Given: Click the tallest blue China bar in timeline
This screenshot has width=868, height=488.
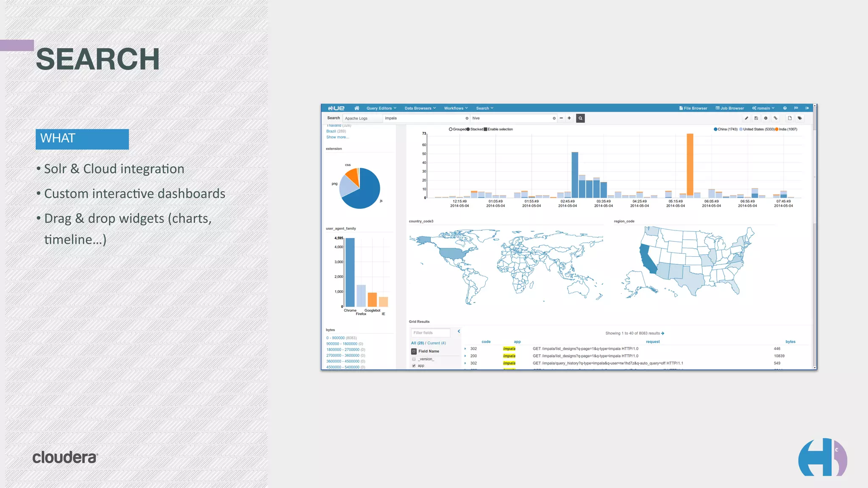Looking at the screenshot, I should pyautogui.click(x=575, y=175).
